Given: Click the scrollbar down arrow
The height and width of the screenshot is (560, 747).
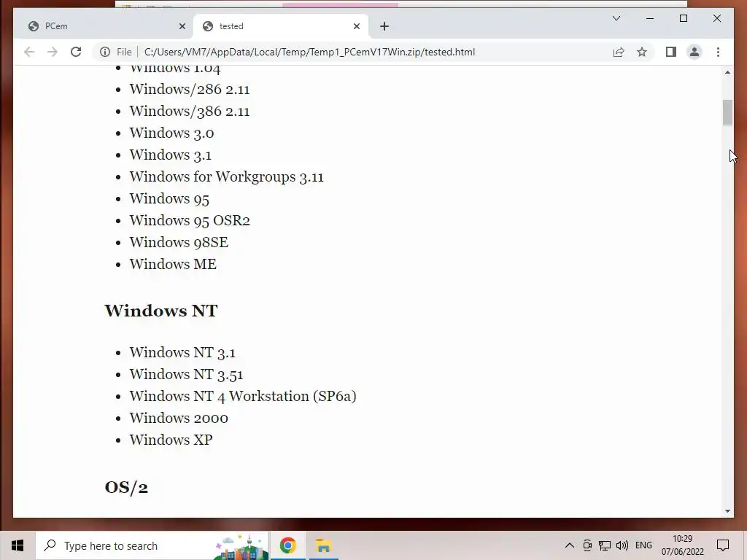Looking at the screenshot, I should tap(727, 511).
